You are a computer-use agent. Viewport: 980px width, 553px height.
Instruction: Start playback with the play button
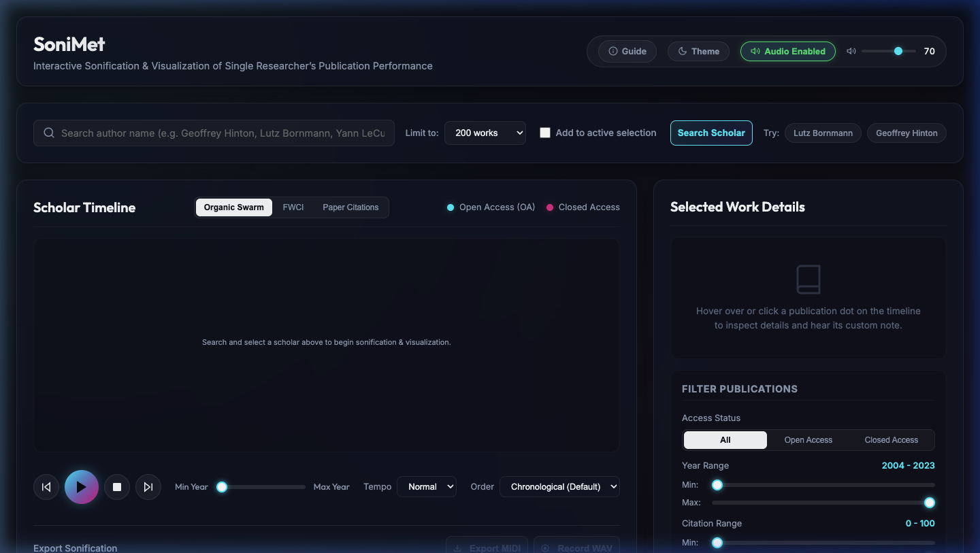point(82,487)
